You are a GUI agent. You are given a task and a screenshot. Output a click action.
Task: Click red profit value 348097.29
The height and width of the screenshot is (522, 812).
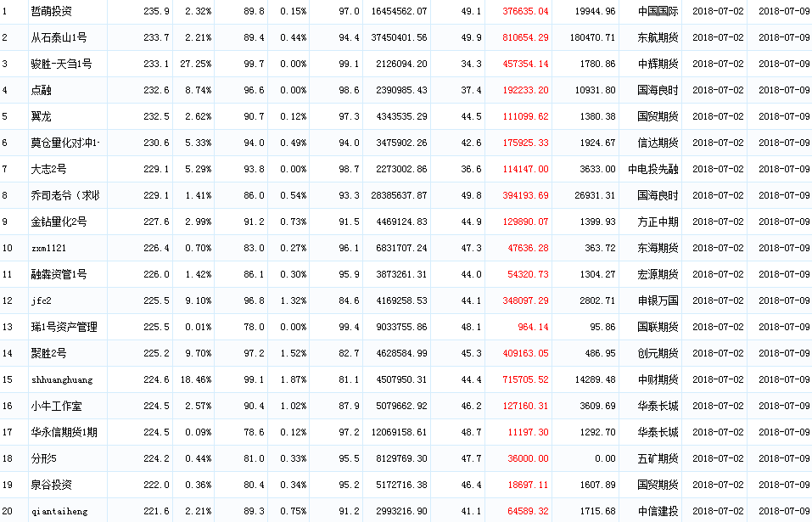click(x=525, y=300)
